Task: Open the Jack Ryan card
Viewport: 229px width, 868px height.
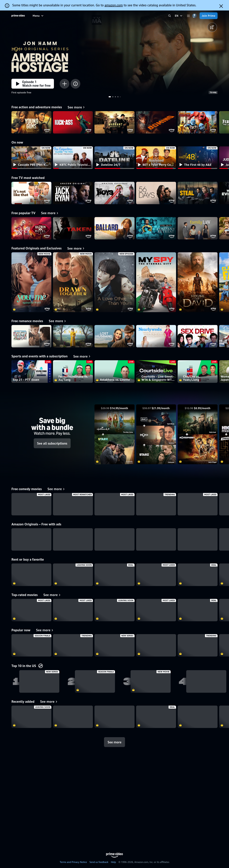Action: 73,193
